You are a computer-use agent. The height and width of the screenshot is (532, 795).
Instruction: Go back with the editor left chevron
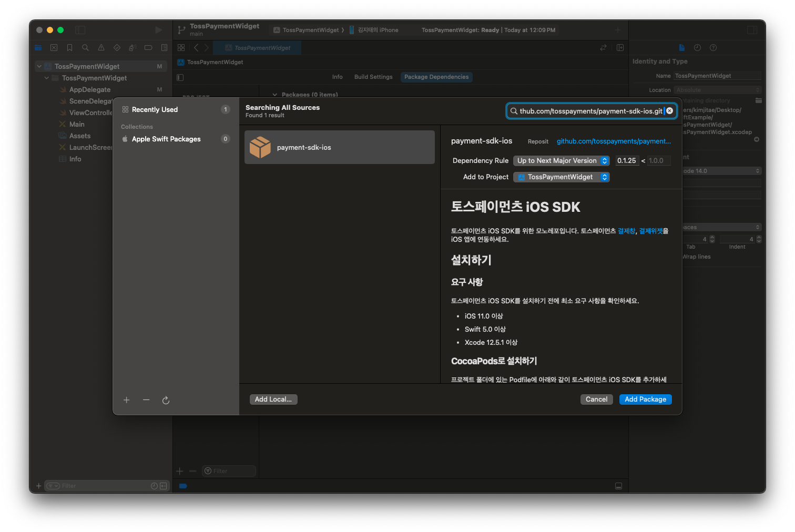click(196, 47)
